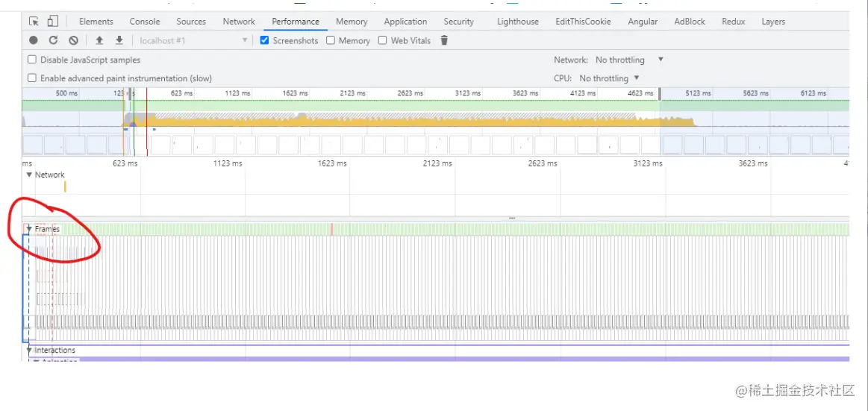Screen dimensions: 868x411
Task: Check Enable advanced paint instrumentation
Action: pos(32,78)
